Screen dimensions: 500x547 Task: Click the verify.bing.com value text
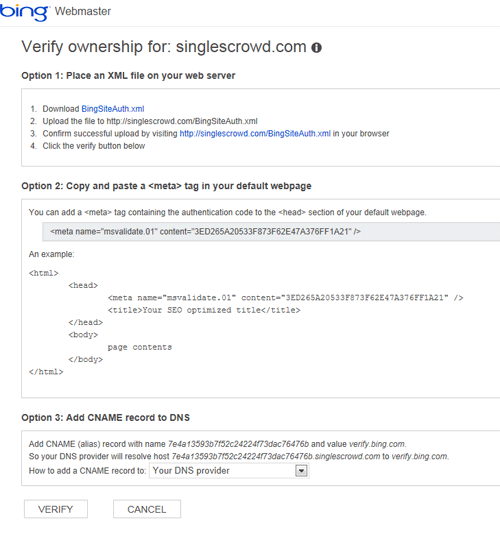pyautogui.click(x=378, y=444)
